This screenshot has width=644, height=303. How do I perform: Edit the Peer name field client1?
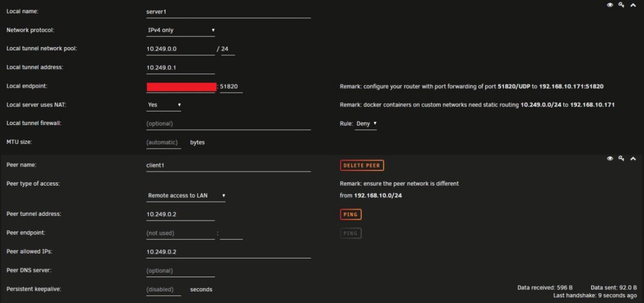[229, 165]
